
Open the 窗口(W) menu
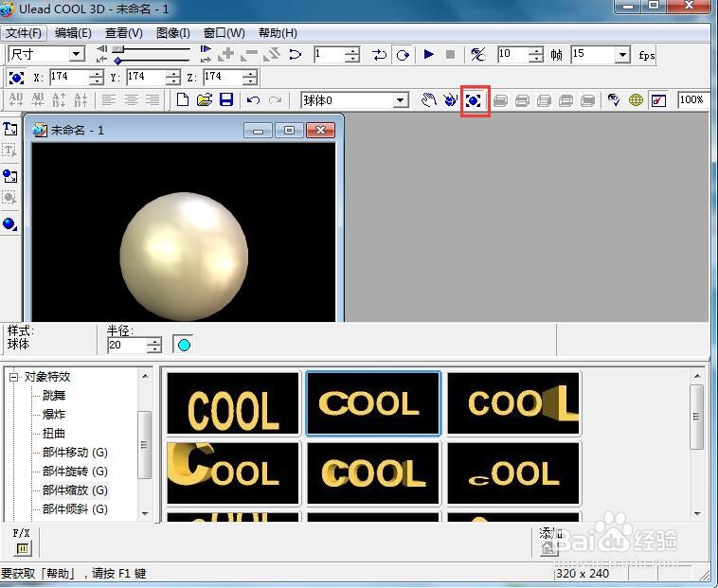224,33
